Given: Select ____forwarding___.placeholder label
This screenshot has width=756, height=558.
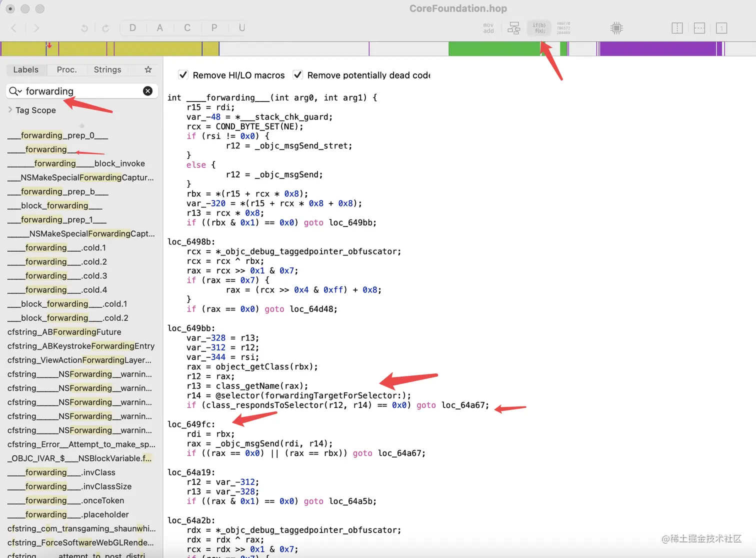Looking at the screenshot, I should point(68,514).
